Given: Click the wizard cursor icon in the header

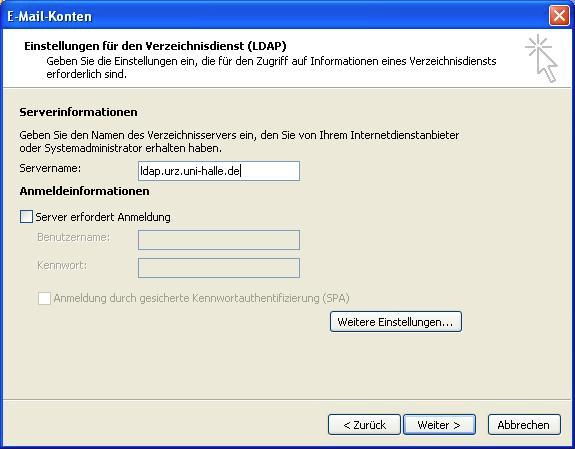Looking at the screenshot, I should [541, 58].
